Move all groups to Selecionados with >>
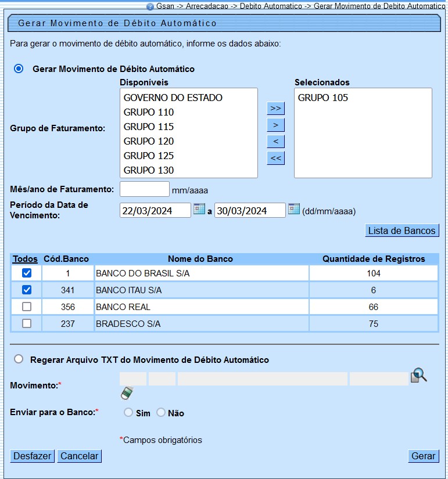 coord(275,109)
